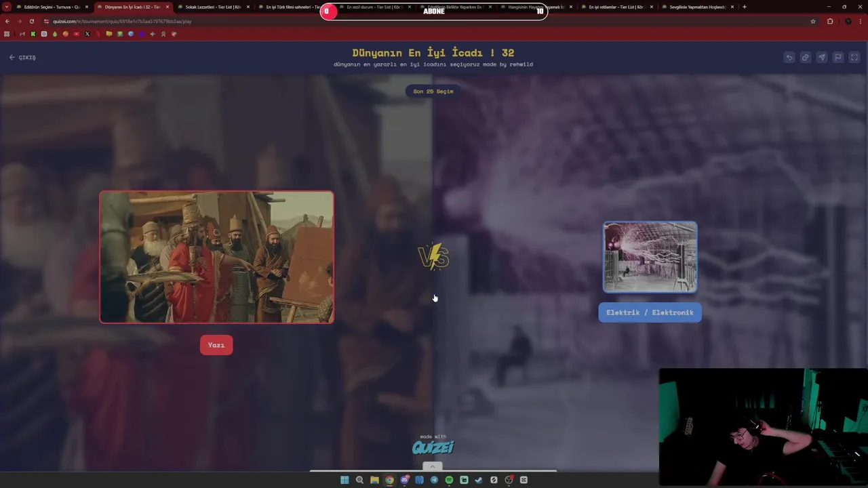
Task: Switch to Sokak Lezzetleri - Tier List tab
Action: [213, 7]
